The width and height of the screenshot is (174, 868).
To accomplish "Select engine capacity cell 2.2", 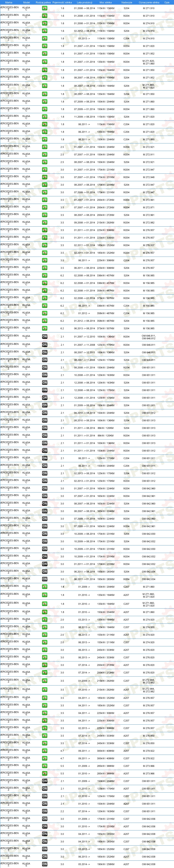I will [x=62, y=811].
